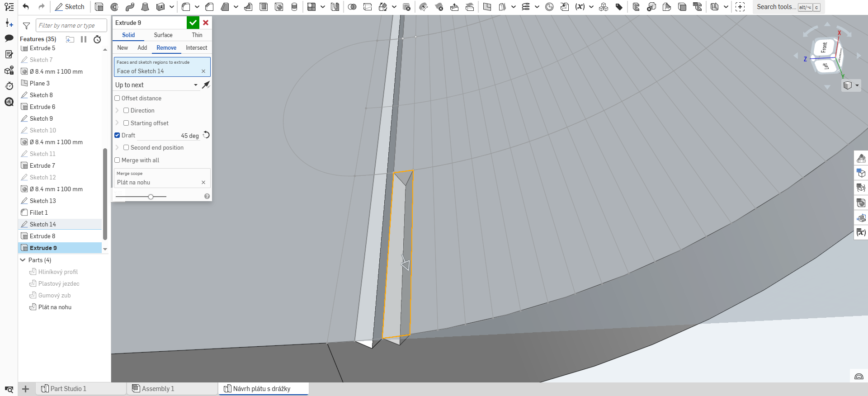The width and height of the screenshot is (868, 396).
Task: Pick the Sweep tool
Action: point(130,7)
